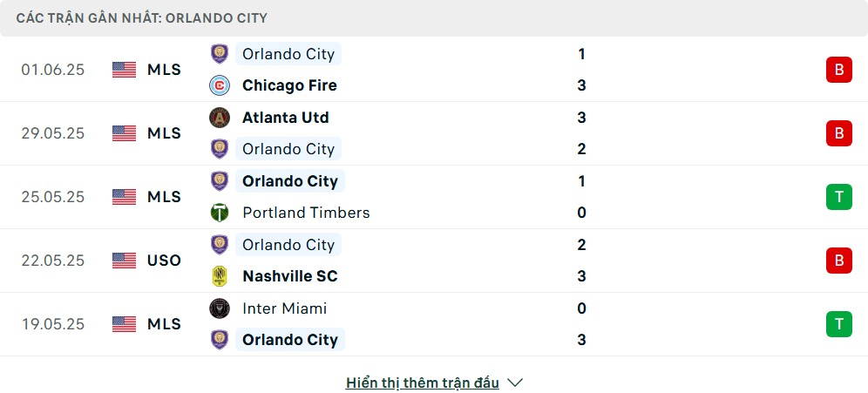Image resolution: width=868 pixels, height=393 pixels.
Task: Open Hiển thị thêm trận đấu link
Action: point(423,383)
